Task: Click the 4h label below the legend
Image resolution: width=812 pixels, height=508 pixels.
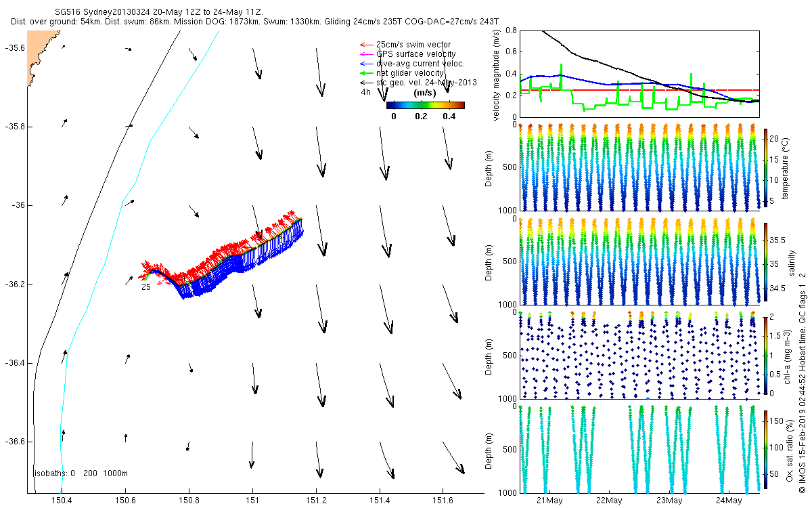Action: [365, 92]
